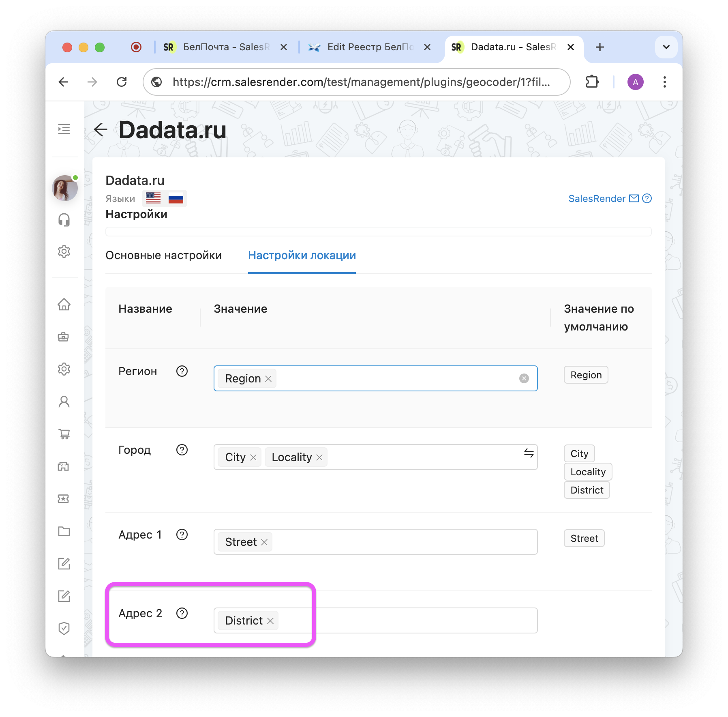Expand the sidebar menu icon
Image resolution: width=728 pixels, height=717 pixels.
coord(64,129)
